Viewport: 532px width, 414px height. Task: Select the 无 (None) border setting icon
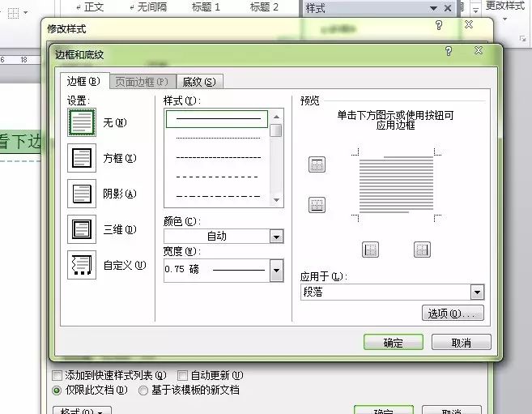click(x=82, y=122)
